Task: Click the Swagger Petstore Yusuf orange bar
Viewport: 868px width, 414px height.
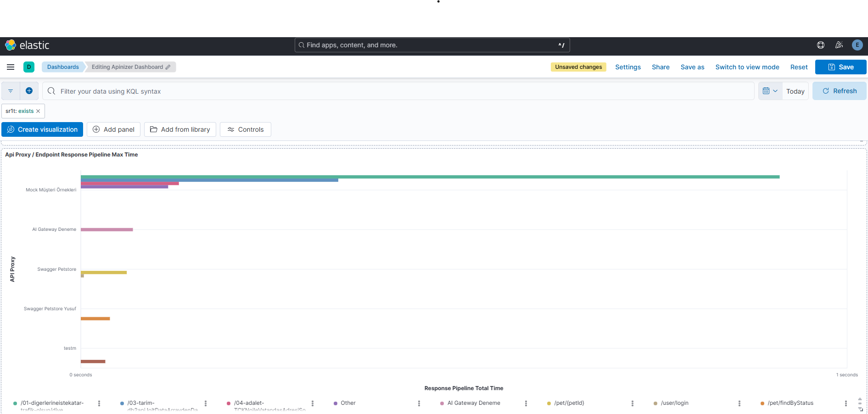Action: pos(95,319)
